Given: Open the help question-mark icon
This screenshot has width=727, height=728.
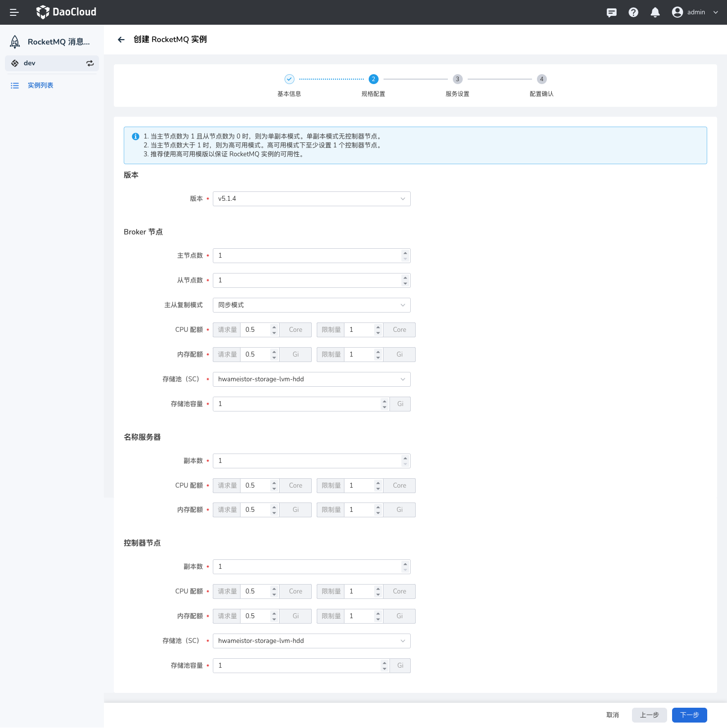Looking at the screenshot, I should point(633,12).
